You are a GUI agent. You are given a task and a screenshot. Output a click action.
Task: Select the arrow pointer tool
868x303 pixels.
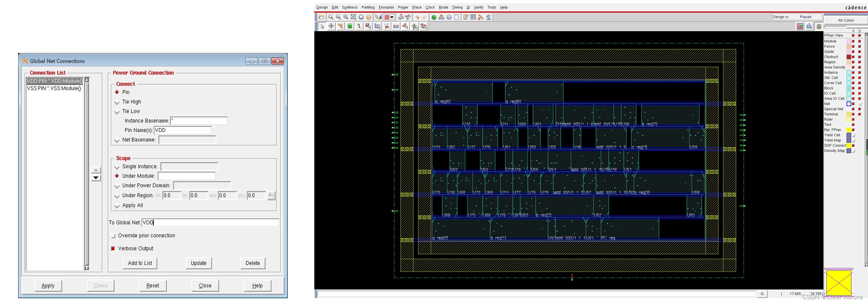[x=322, y=26]
